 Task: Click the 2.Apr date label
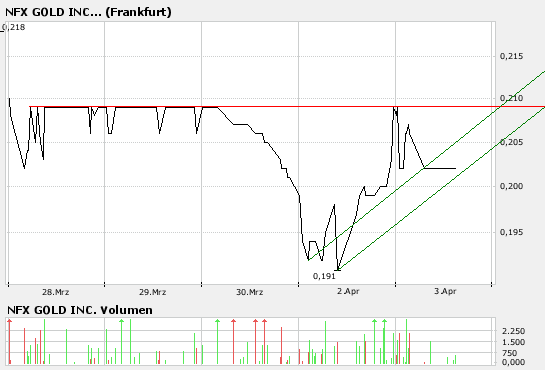(x=348, y=291)
